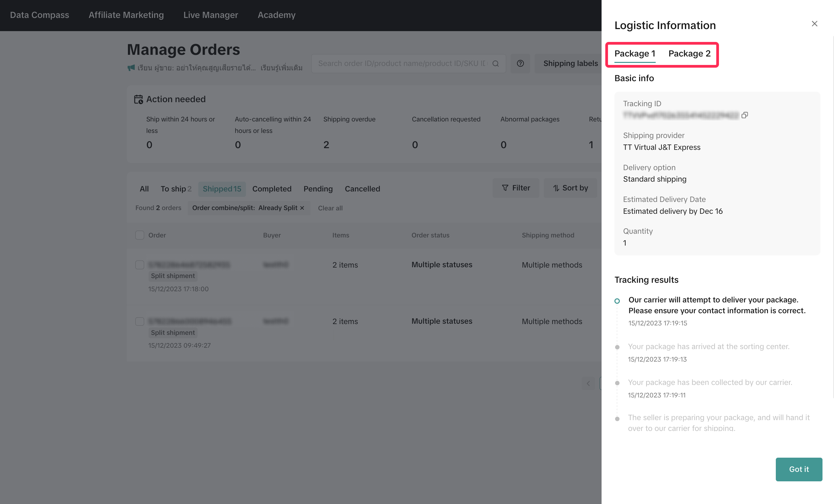This screenshot has height=504, width=834.
Task: Click the Filter funnel button
Action: [516, 188]
